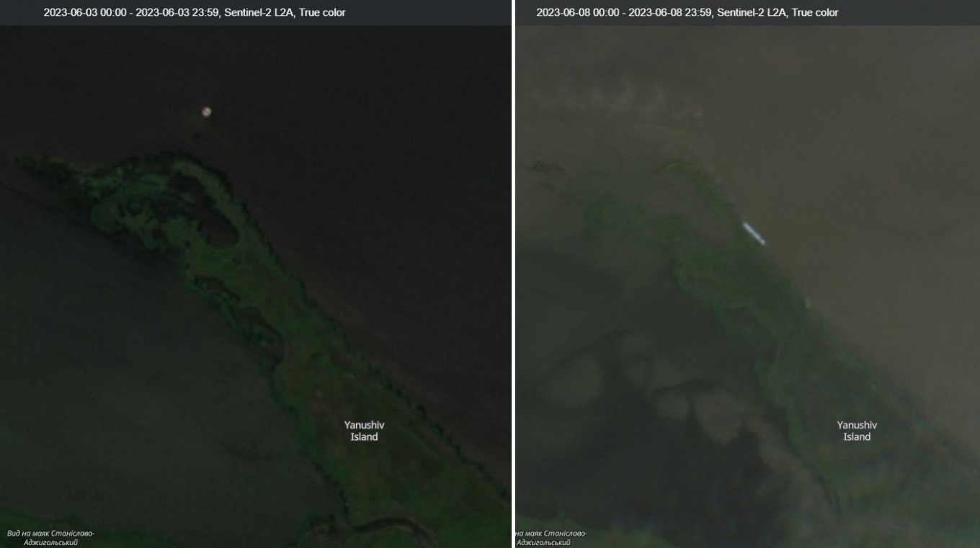Click the faint pink dot in right image

698,112
